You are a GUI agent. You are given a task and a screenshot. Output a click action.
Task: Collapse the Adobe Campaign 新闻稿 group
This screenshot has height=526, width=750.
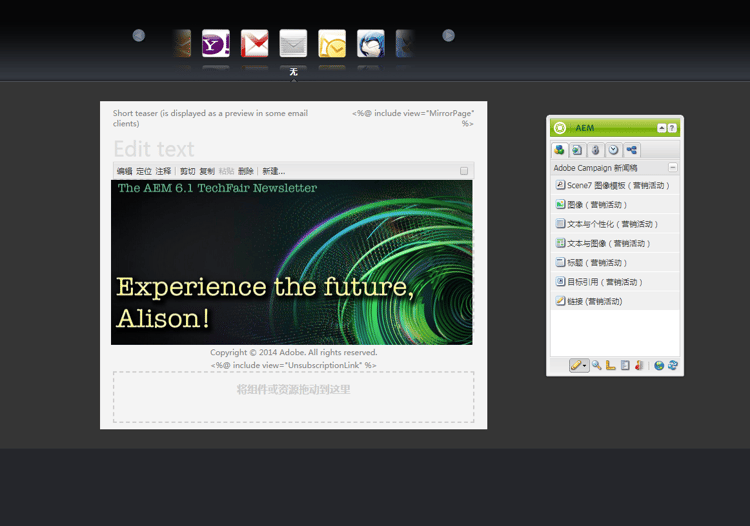click(673, 167)
